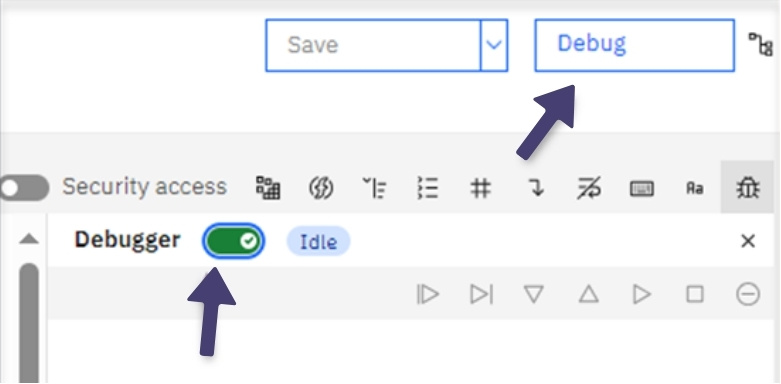Image resolution: width=781 pixels, height=384 pixels.
Task: Click the lightning bolt circle icon
Action: tap(321, 188)
